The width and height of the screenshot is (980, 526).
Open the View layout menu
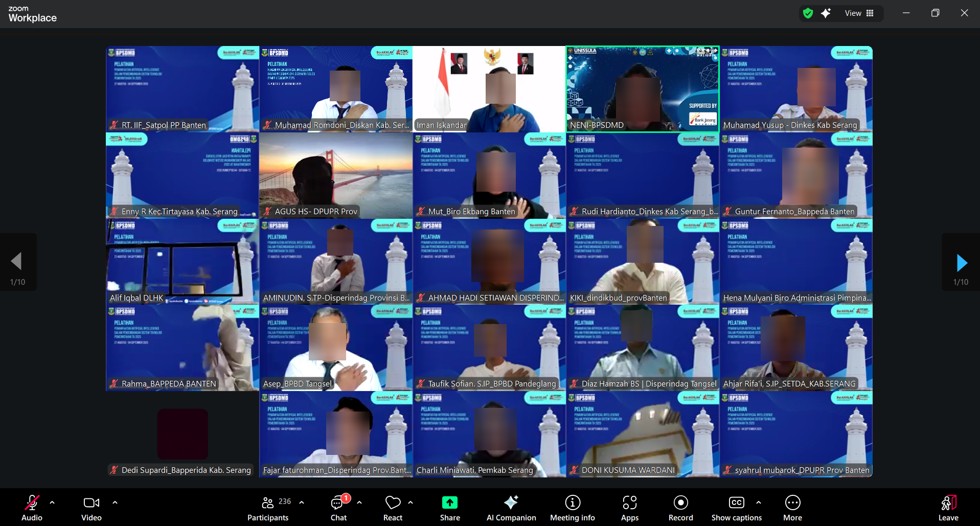(859, 13)
